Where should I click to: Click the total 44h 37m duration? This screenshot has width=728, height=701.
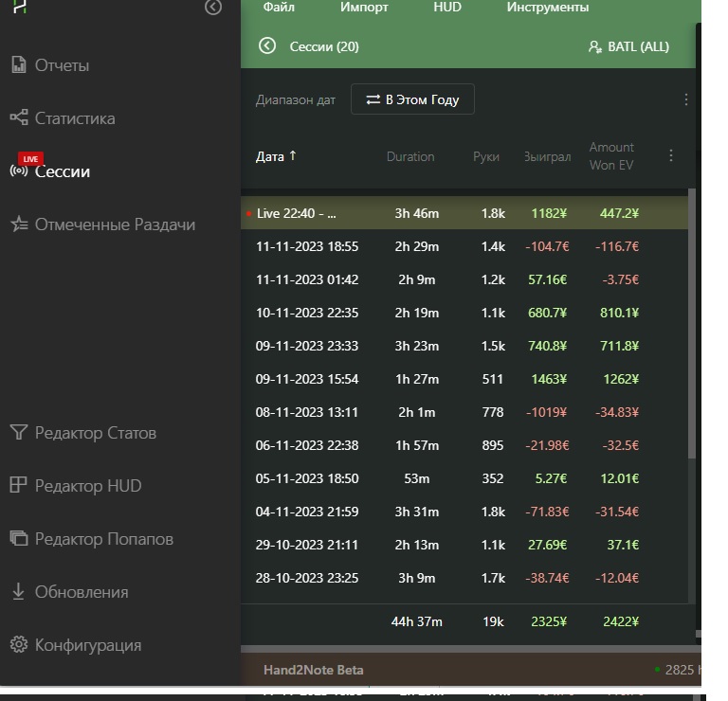click(416, 621)
